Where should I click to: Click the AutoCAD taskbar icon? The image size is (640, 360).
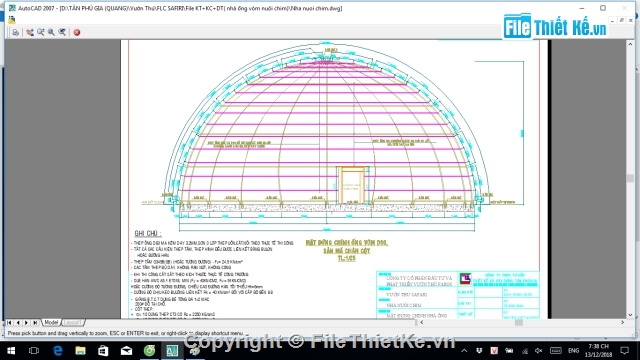(x=172, y=351)
